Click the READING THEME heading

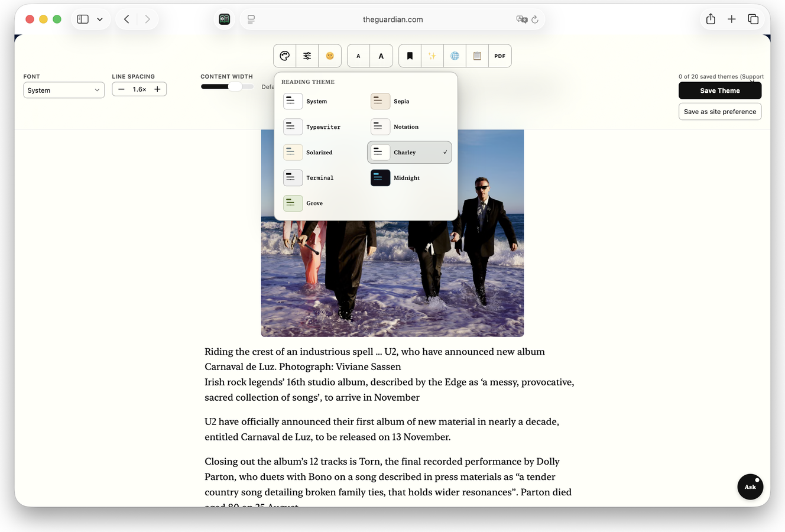[x=308, y=82]
